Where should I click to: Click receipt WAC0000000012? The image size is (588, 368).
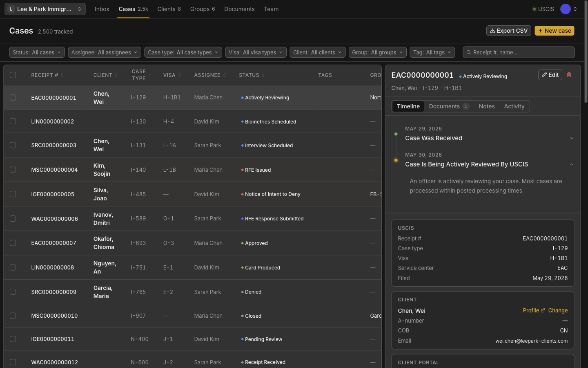tap(54, 362)
